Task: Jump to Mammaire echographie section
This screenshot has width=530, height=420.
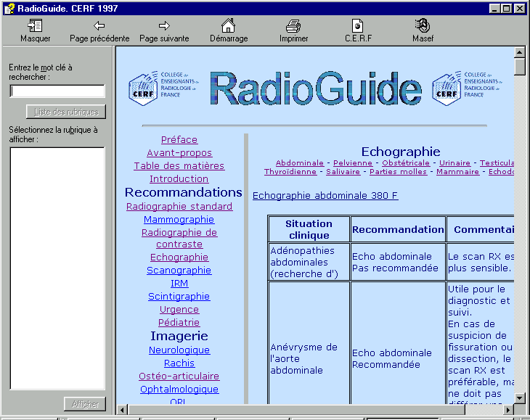Action: click(x=457, y=172)
